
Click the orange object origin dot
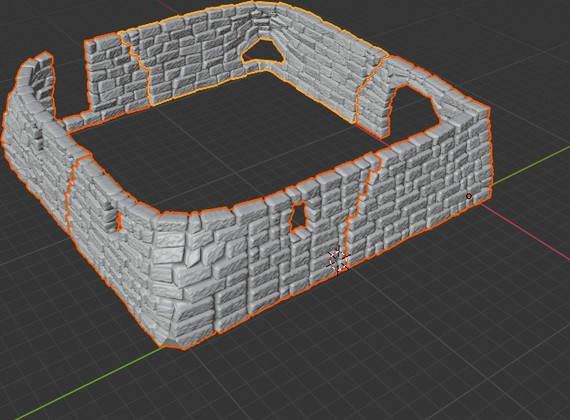pyautogui.click(x=469, y=196)
